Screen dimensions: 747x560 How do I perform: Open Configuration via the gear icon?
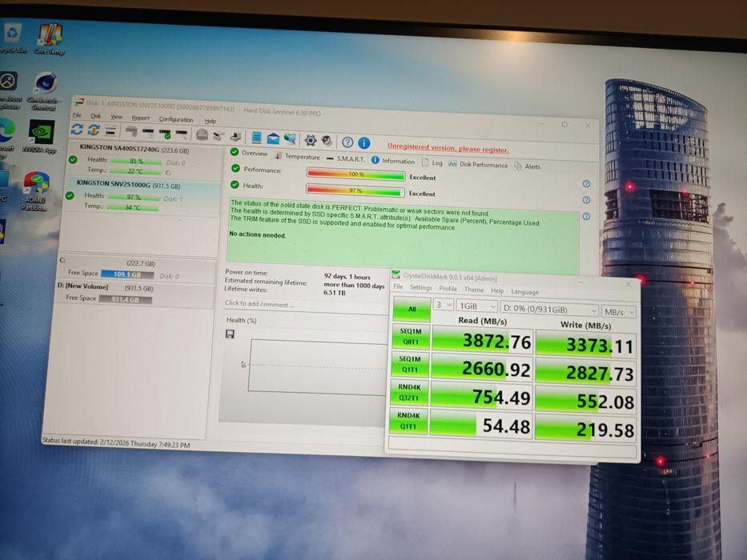pos(311,140)
